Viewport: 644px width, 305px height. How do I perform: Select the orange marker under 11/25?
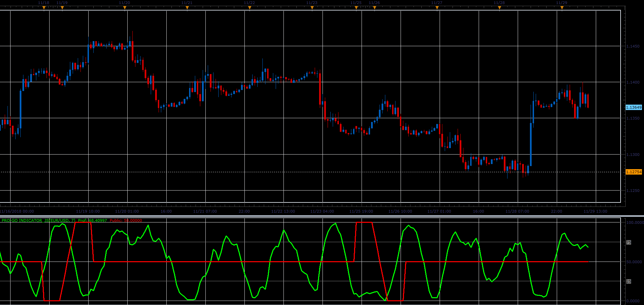pos(356,7)
